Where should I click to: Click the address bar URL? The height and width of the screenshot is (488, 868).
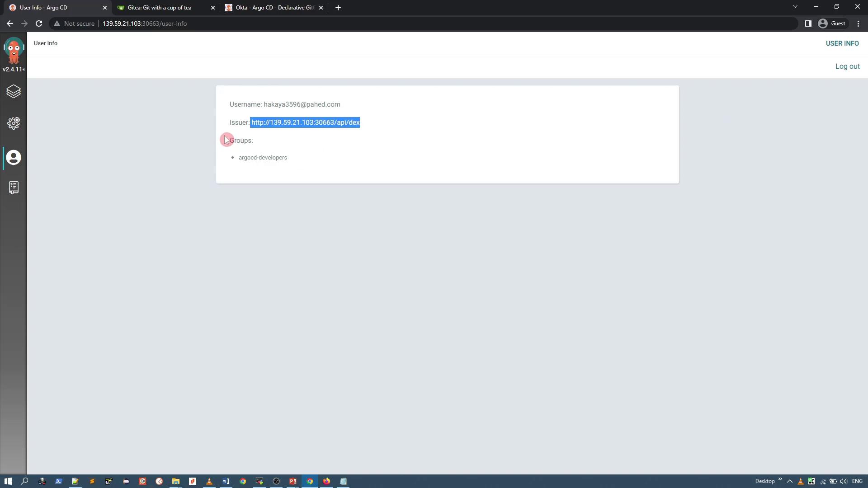(145, 23)
